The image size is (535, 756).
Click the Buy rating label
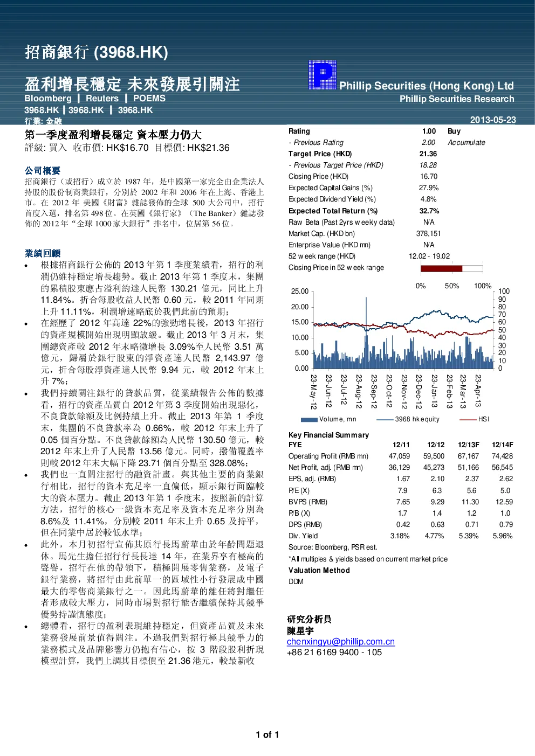click(x=454, y=131)
